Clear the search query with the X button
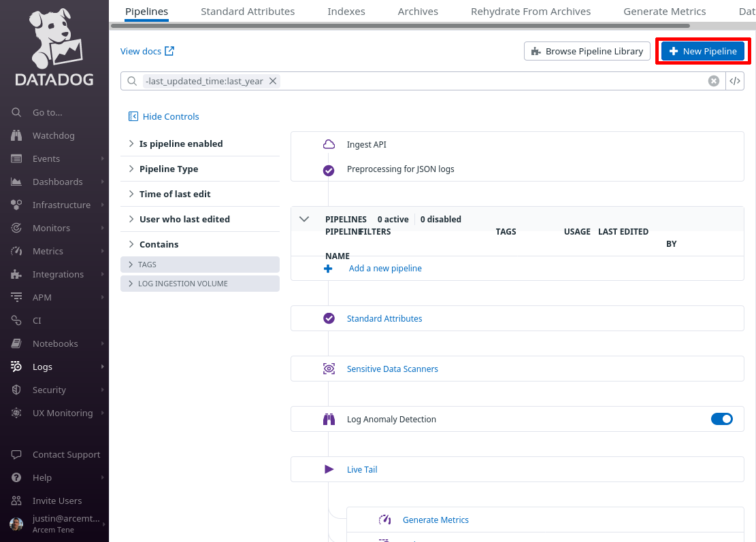Image resolution: width=756 pixels, height=542 pixels. pyautogui.click(x=714, y=81)
